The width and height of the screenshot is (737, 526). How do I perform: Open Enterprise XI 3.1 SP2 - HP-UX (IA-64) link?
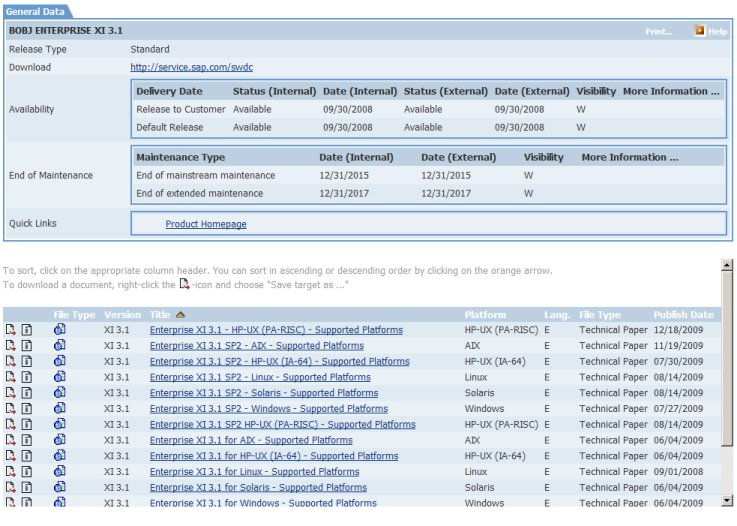click(280, 361)
